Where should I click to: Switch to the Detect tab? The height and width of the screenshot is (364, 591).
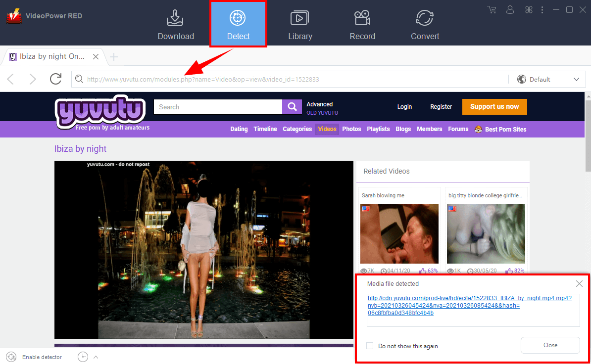[x=238, y=25]
